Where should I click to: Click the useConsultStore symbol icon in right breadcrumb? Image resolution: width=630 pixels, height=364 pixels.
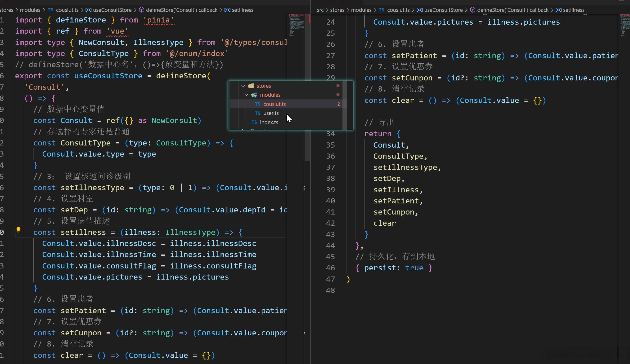419,10
